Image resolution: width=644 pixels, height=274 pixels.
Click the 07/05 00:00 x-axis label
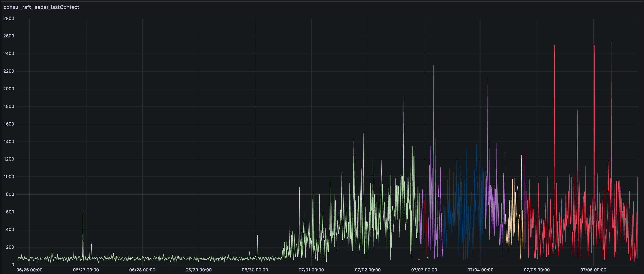coord(537,270)
